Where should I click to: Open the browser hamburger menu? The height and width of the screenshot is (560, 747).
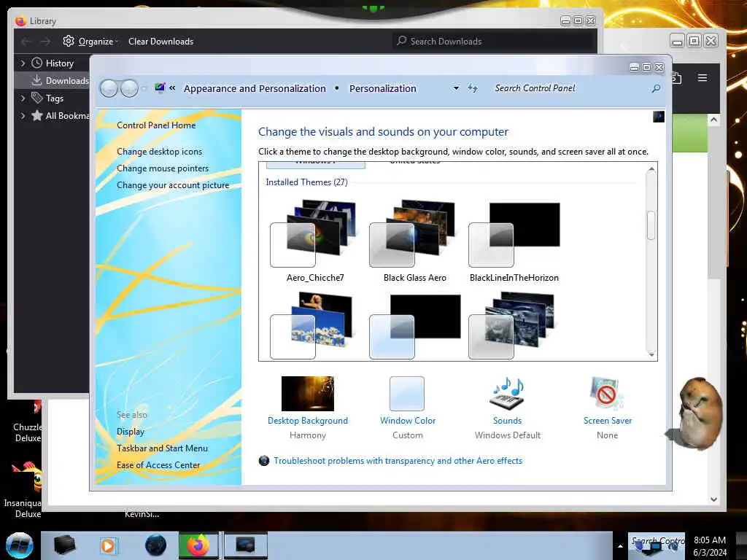[703, 77]
